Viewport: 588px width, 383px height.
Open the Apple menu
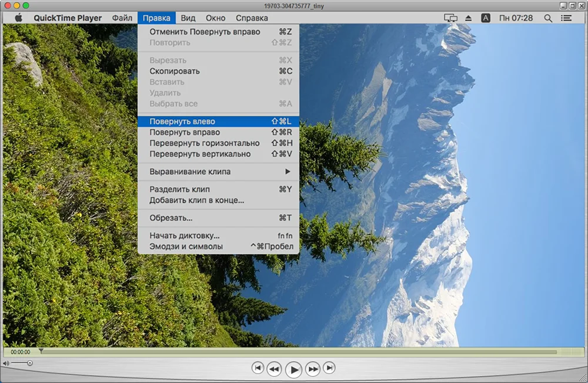[18, 18]
